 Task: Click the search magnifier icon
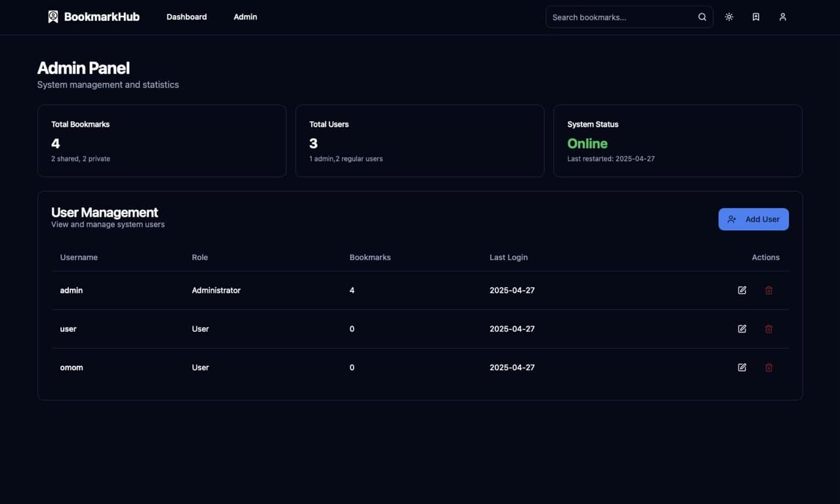click(x=702, y=17)
